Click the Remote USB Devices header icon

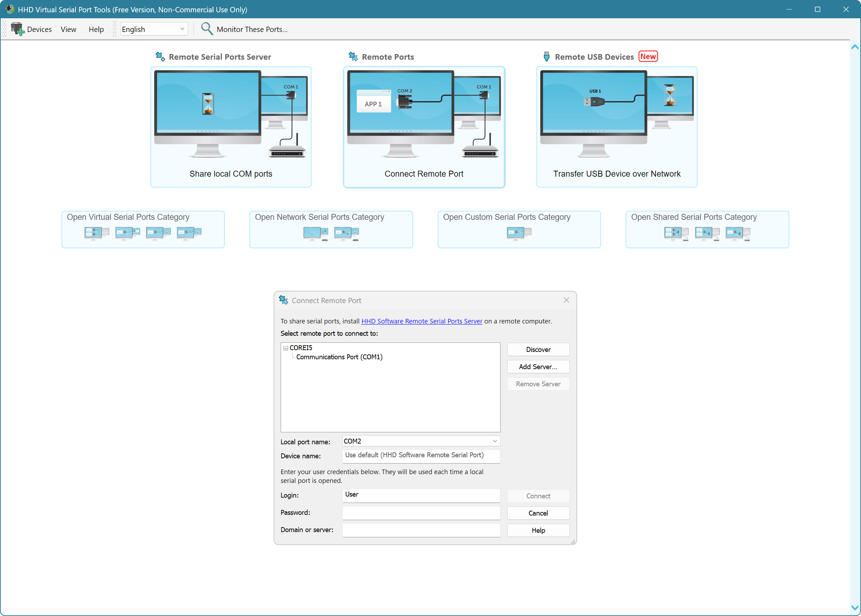[546, 57]
